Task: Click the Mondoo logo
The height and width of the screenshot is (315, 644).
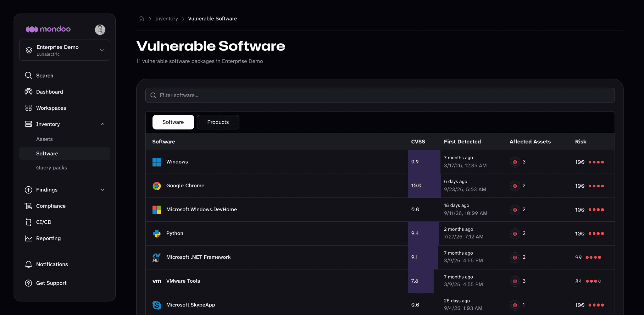Action: [x=48, y=29]
